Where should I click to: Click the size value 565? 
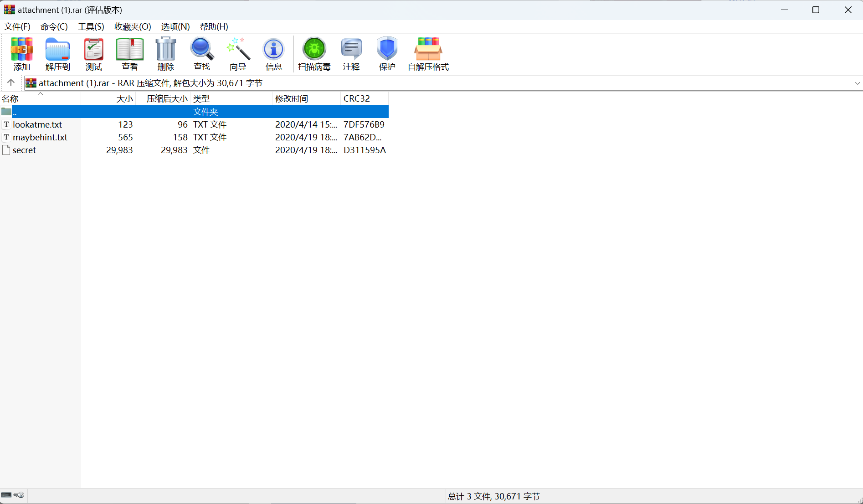(x=125, y=137)
